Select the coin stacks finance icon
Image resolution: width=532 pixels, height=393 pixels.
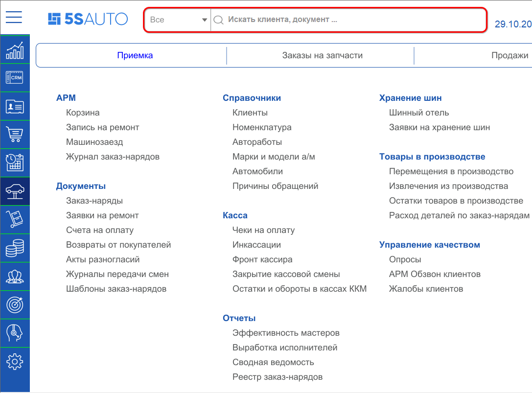[x=15, y=248]
